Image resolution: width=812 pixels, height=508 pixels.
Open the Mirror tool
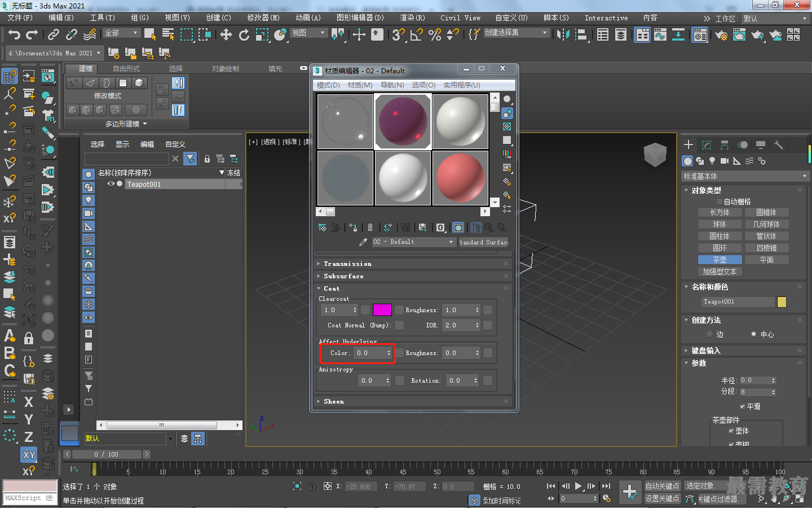click(563, 34)
